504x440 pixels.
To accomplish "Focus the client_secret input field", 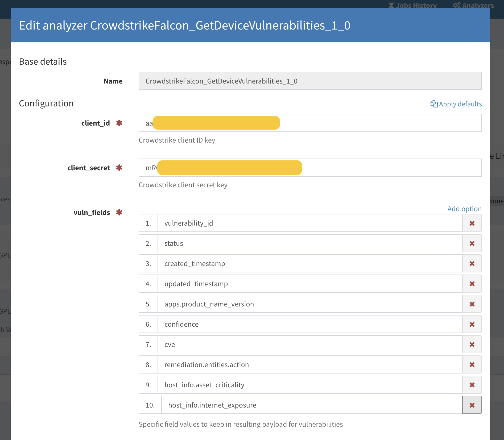I will pos(310,168).
